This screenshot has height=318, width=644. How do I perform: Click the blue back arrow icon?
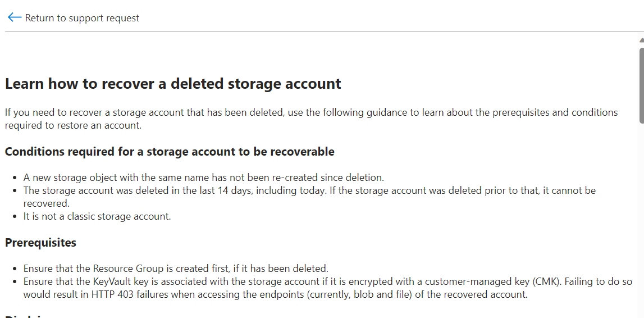pyautogui.click(x=15, y=17)
